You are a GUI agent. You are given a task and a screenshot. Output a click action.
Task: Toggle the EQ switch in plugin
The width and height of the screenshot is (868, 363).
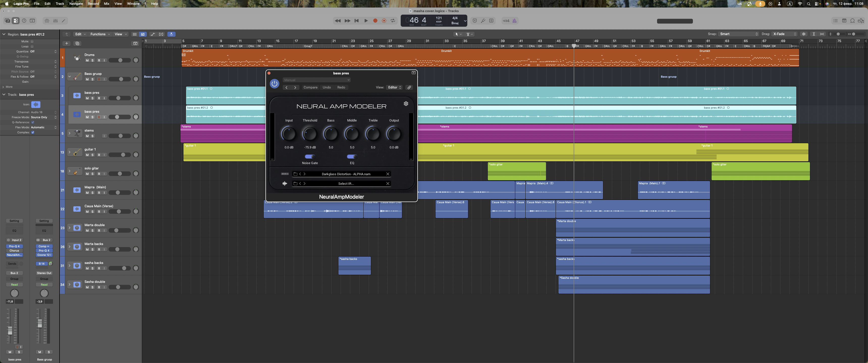coord(352,157)
